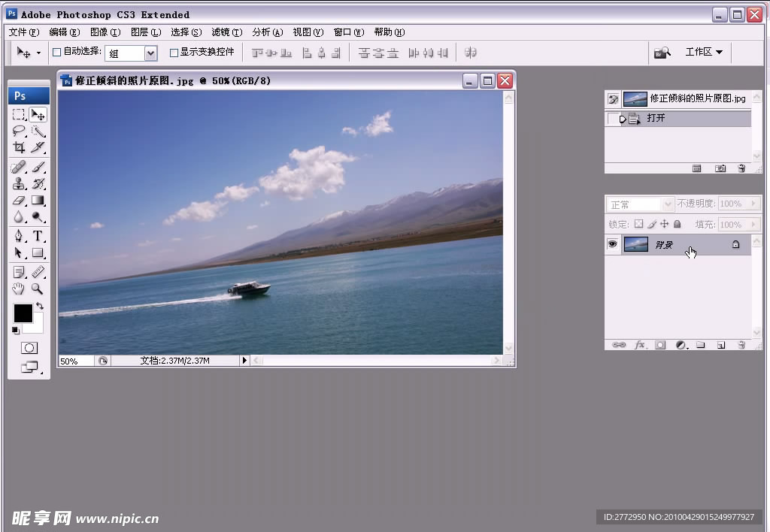Select the Blur tool

[19, 217]
